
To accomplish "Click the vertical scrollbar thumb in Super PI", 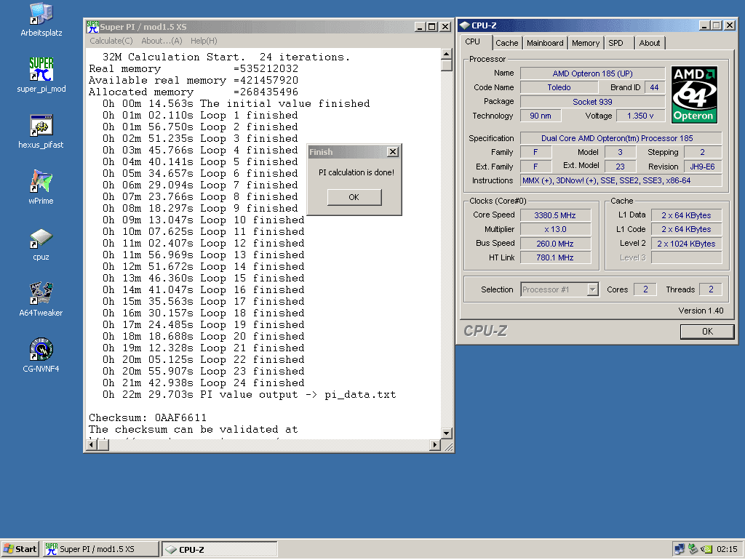I will pyautogui.click(x=446, y=65).
